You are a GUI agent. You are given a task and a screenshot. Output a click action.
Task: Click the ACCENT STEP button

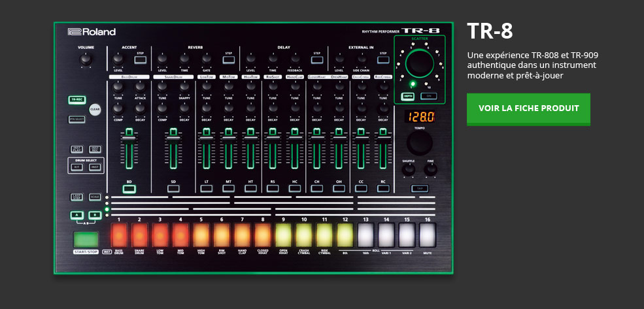(140, 60)
